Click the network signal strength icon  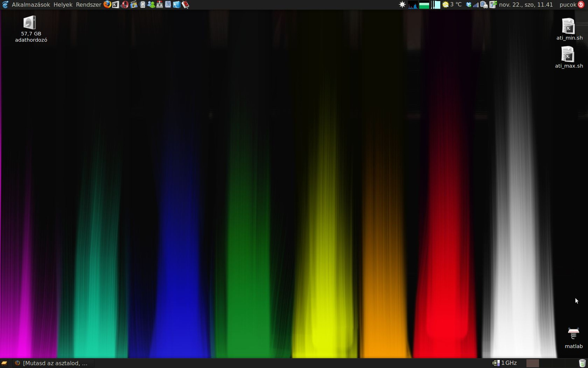click(x=476, y=5)
